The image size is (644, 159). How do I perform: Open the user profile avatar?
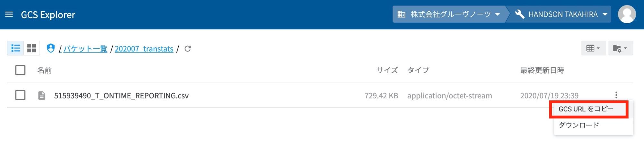point(627,15)
